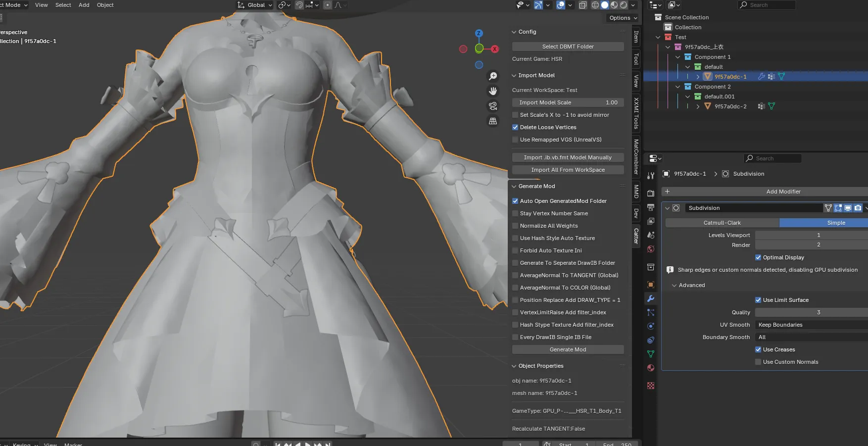The width and height of the screenshot is (868, 446).
Task: Click Import All From WorkSpace button
Action: tap(568, 170)
